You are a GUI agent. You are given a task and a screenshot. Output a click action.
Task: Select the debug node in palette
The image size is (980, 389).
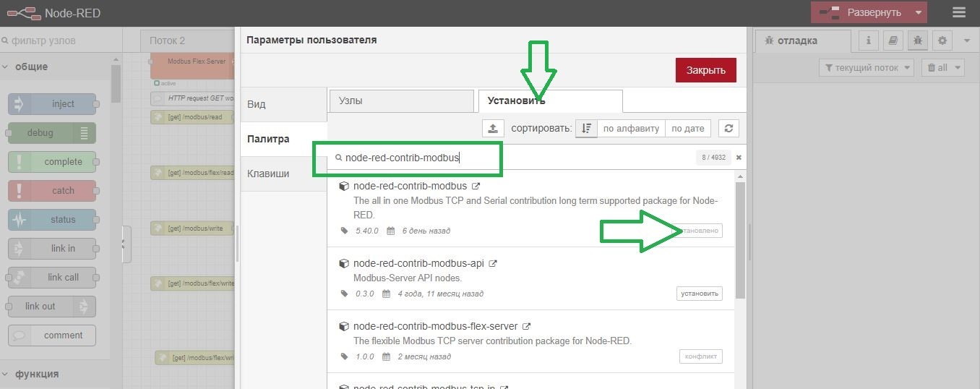point(52,133)
